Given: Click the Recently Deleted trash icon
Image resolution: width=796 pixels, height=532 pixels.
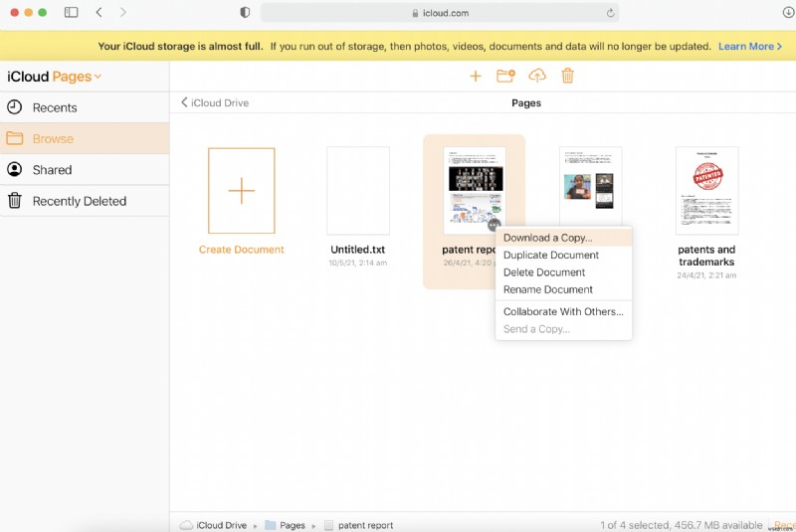Looking at the screenshot, I should click(15, 201).
